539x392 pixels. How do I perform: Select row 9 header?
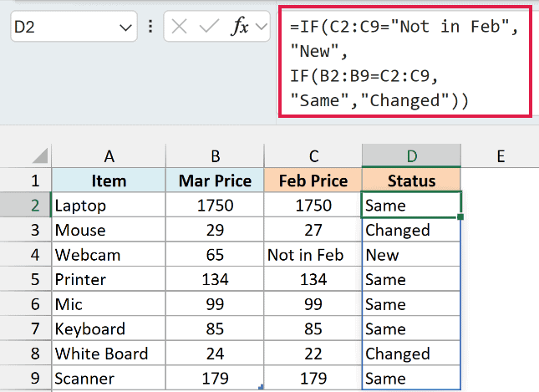pos(26,378)
